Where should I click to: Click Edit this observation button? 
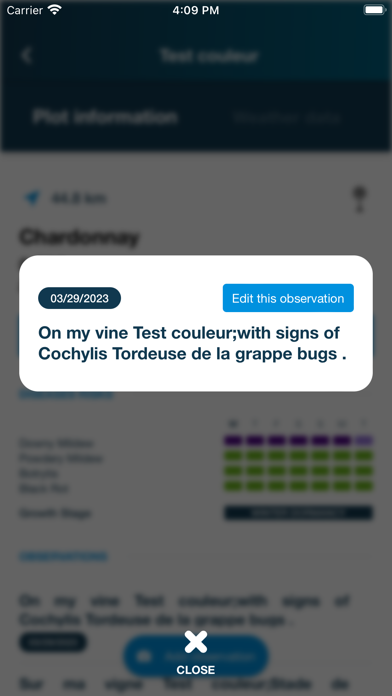[288, 298]
